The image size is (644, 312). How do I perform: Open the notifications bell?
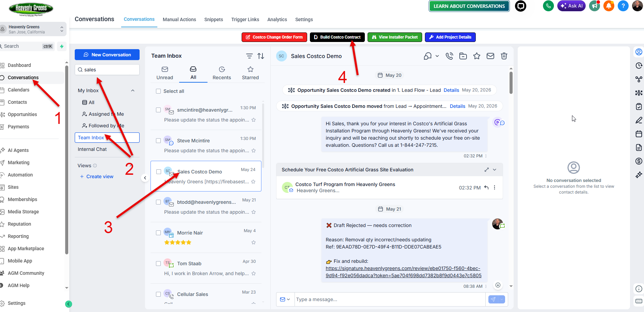609,6
